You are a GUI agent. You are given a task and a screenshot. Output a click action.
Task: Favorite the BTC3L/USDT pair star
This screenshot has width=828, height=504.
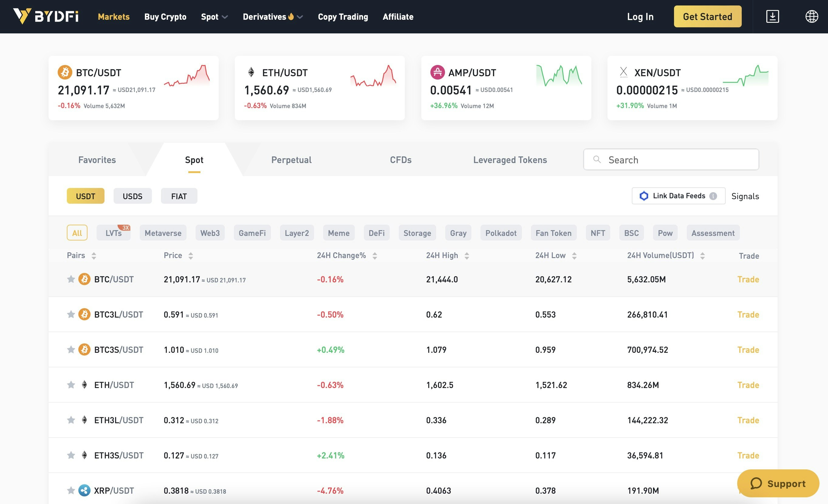pyautogui.click(x=71, y=314)
